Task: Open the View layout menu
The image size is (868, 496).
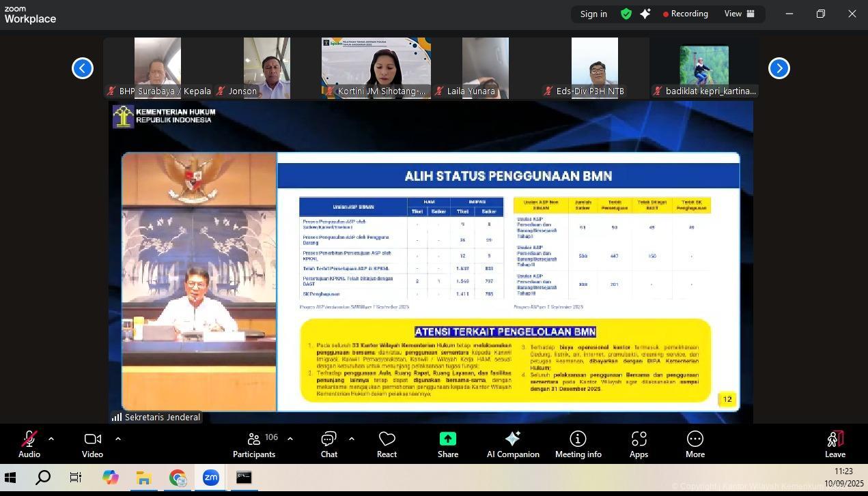Action: tap(739, 14)
